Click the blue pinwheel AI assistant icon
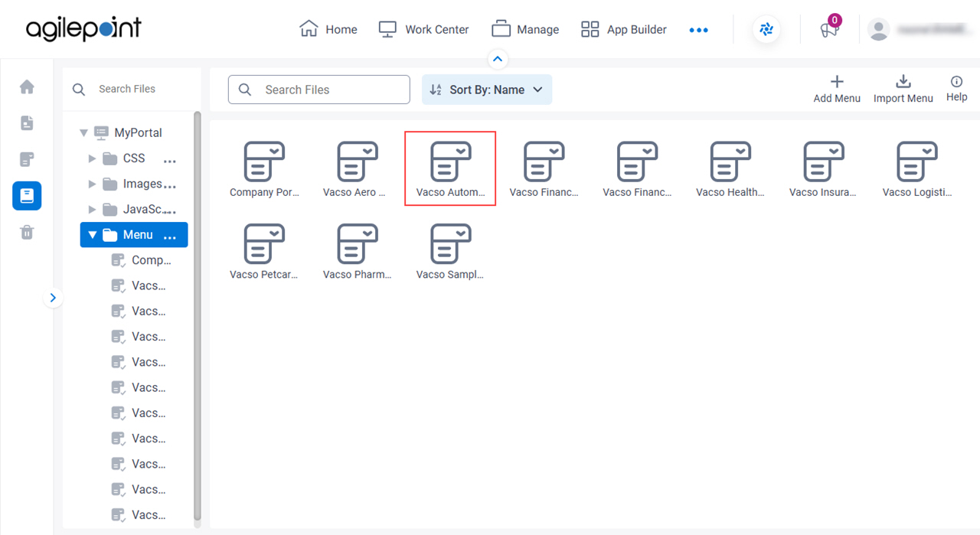This screenshot has height=535, width=980. coord(766,30)
